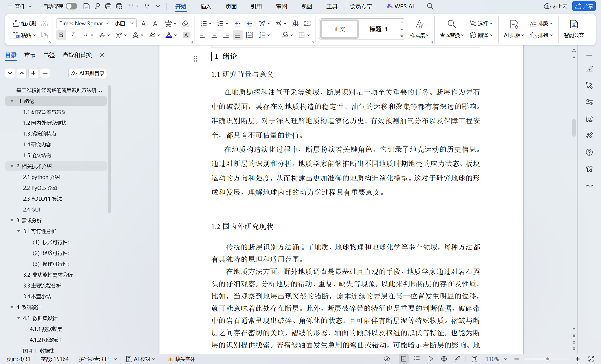Collapse the '1 绪论' outline node
The image size is (601, 364).
tap(12, 101)
